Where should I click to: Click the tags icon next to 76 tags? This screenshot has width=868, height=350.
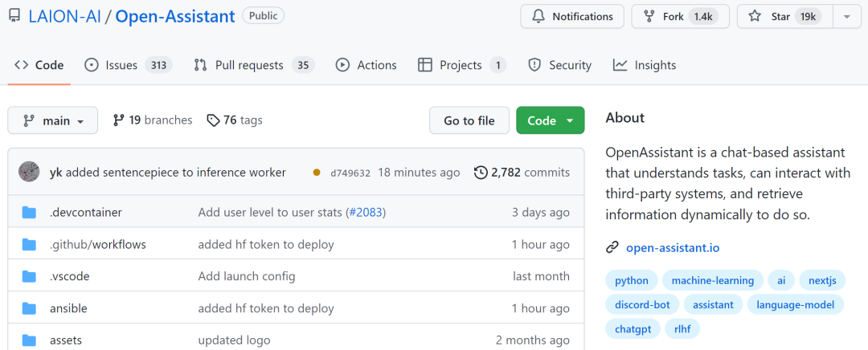(213, 120)
